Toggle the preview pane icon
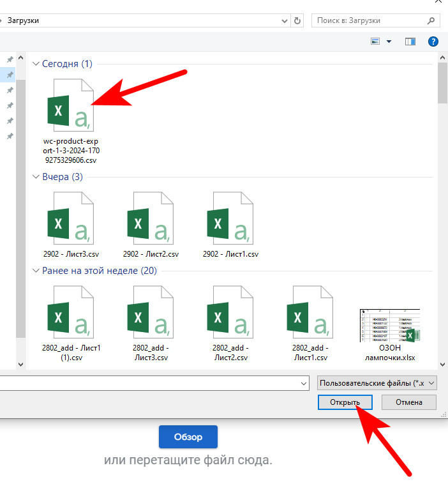 coord(410,42)
